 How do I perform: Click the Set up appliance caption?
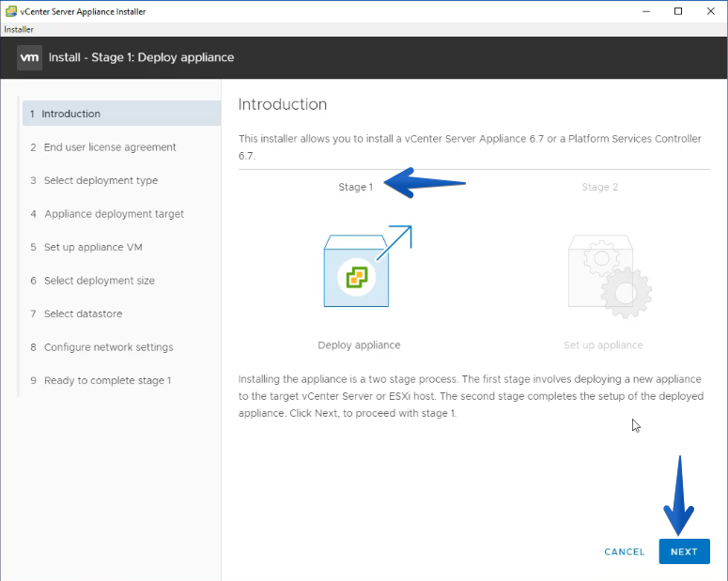(x=603, y=344)
